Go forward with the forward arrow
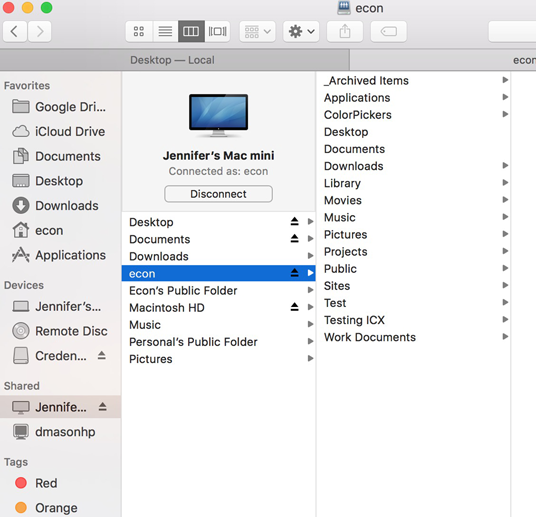The width and height of the screenshot is (536, 517). (40, 31)
